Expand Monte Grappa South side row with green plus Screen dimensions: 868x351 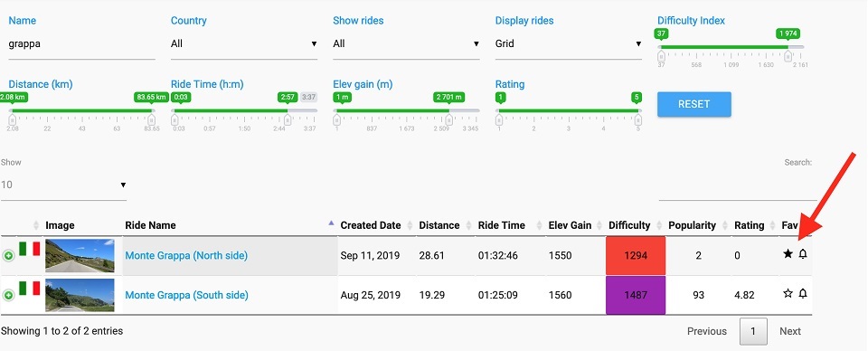8,295
